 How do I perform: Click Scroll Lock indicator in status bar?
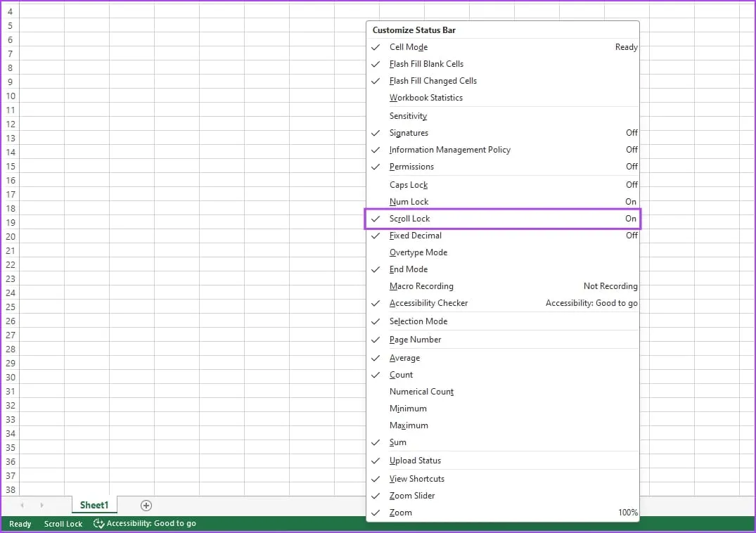tap(63, 524)
